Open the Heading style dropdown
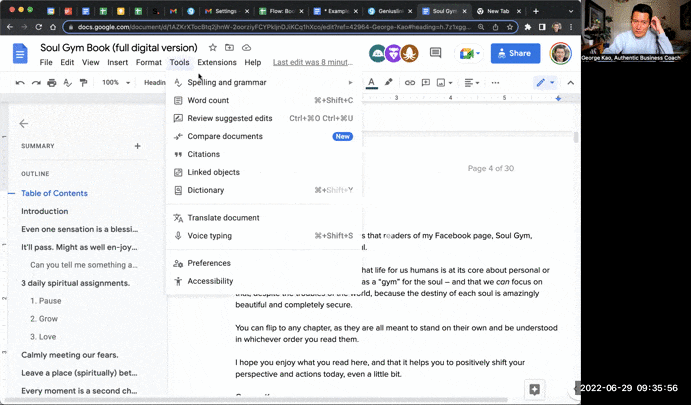691x405 pixels. [x=155, y=82]
